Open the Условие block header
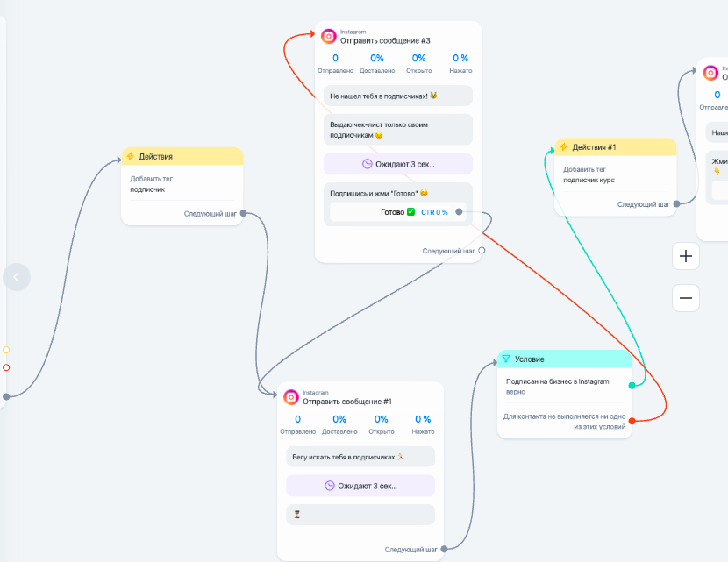This screenshot has width=728, height=562. point(565,359)
